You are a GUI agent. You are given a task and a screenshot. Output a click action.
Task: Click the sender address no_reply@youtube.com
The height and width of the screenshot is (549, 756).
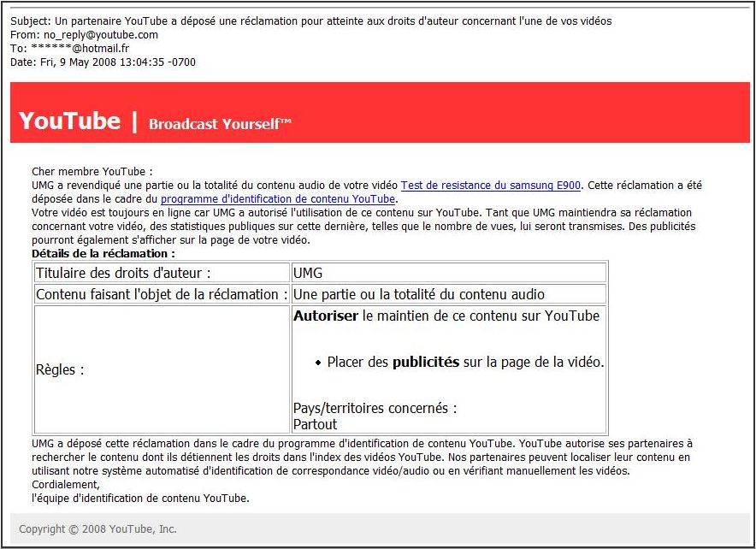[x=101, y=35]
